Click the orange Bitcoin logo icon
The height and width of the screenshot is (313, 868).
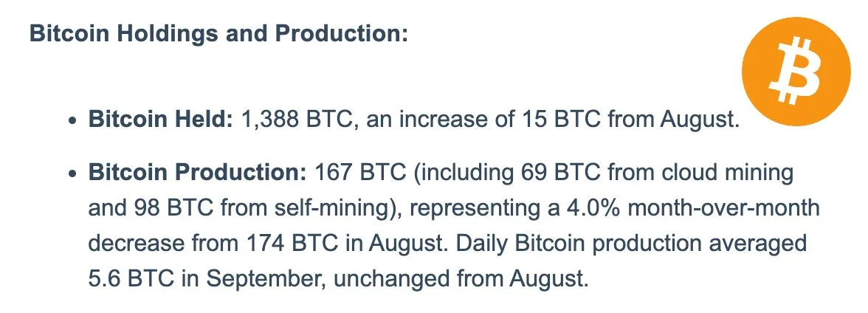(796, 72)
